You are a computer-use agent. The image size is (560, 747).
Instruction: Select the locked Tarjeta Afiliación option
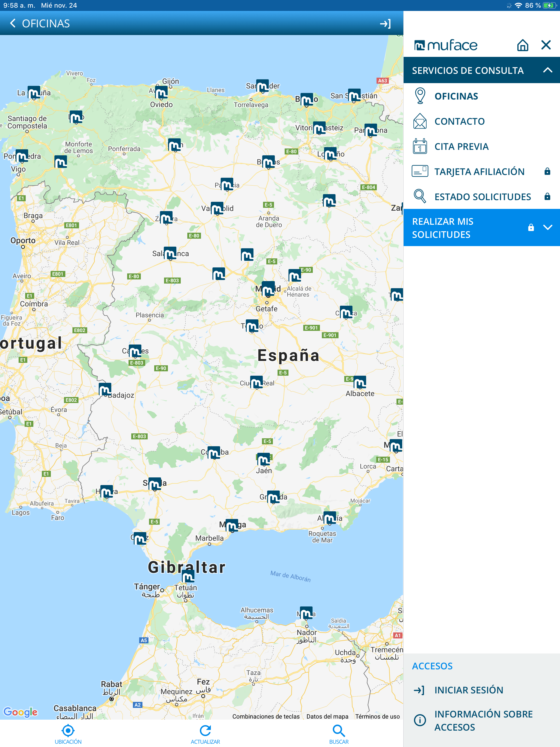tap(479, 172)
